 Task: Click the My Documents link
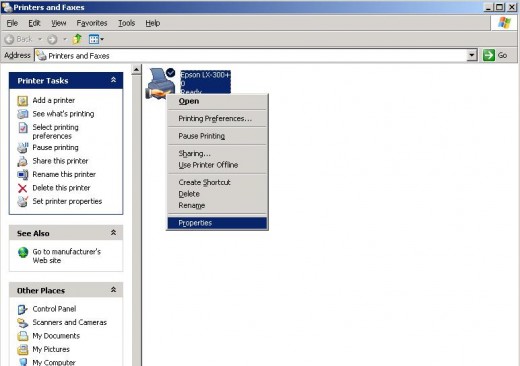pyautogui.click(x=56, y=336)
